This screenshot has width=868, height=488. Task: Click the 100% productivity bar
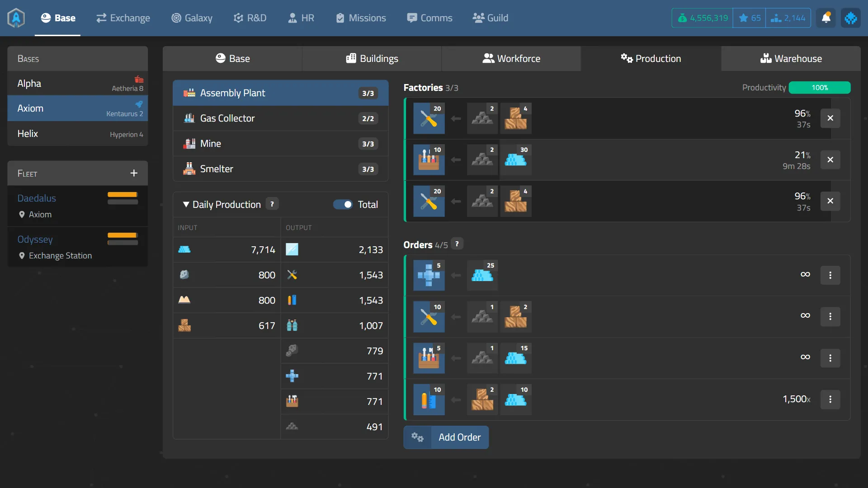point(819,88)
